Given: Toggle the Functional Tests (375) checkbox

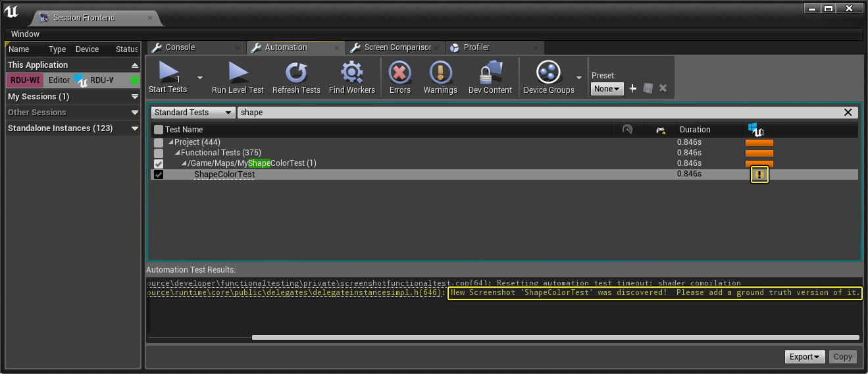Looking at the screenshot, I should (x=159, y=153).
